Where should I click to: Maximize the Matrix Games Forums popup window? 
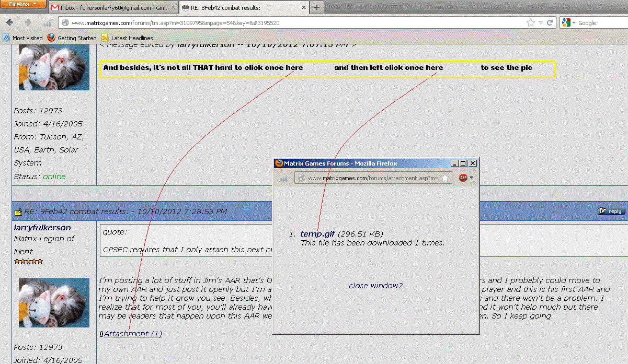[464, 163]
